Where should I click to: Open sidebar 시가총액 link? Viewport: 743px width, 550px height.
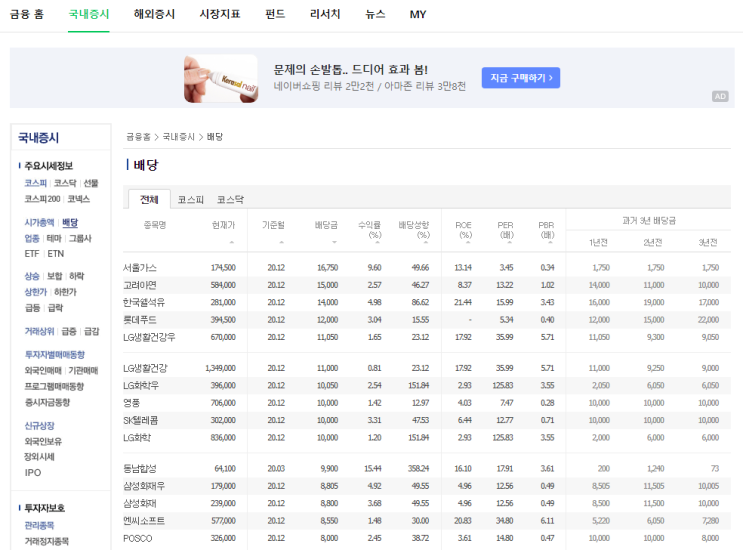click(x=39, y=222)
